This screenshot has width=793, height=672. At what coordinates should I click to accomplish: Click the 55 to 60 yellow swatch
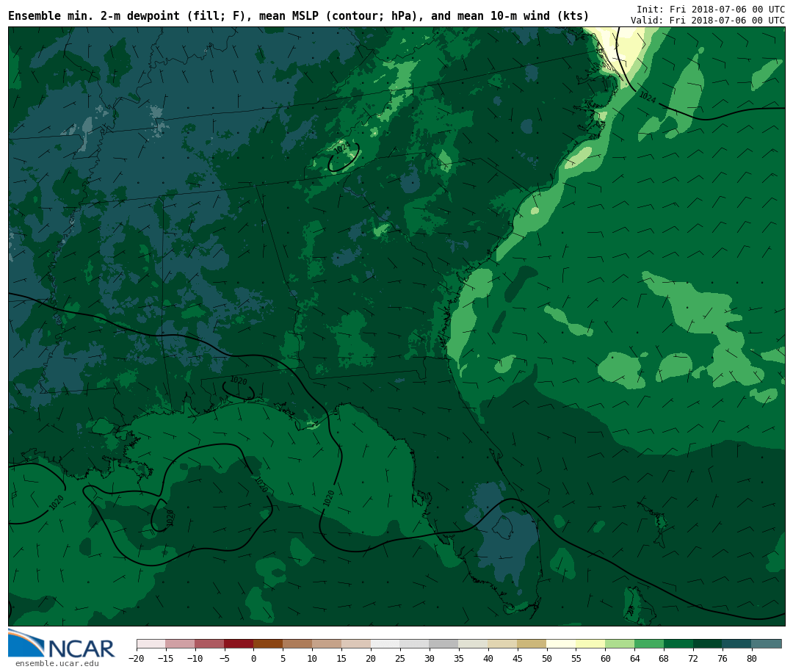591,643
